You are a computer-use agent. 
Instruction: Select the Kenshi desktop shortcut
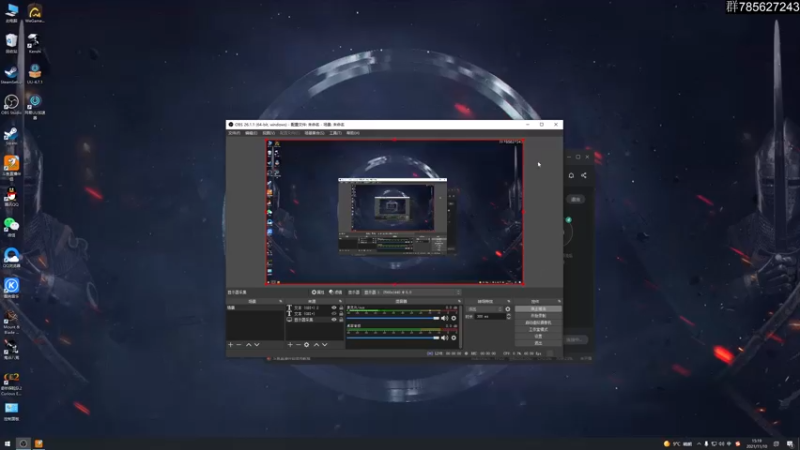pyautogui.click(x=34, y=43)
